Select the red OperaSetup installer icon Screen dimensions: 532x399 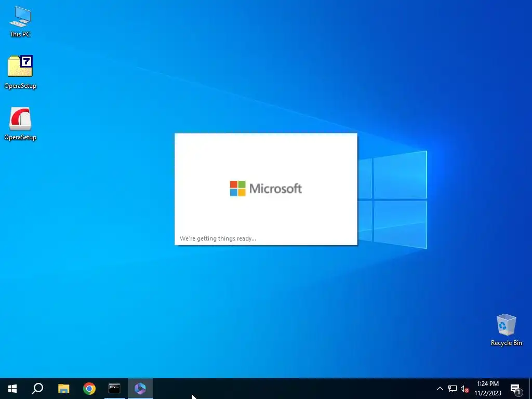pos(20,124)
